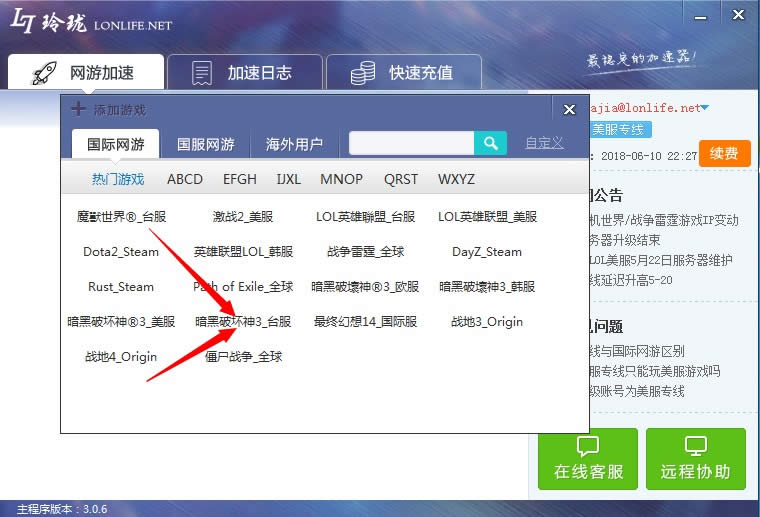Choose 魔獸世界®_台服 game
The width and height of the screenshot is (760, 517).
click(121, 217)
